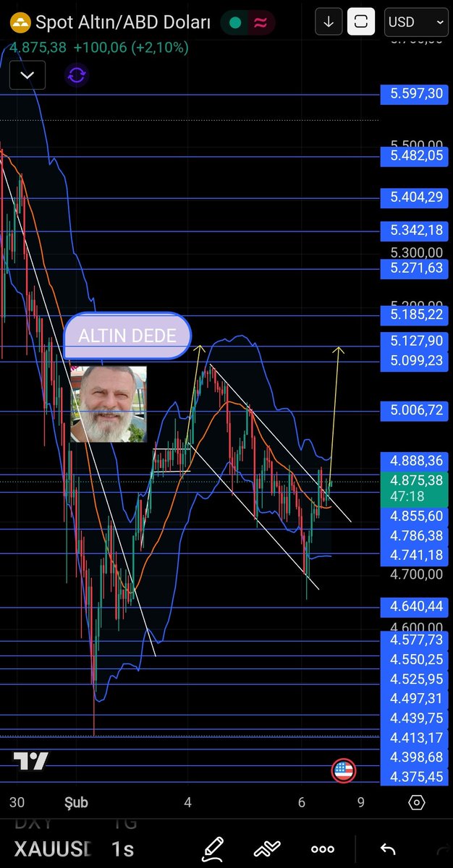Open the three-dot more menu
This screenshot has height=868, width=453.
click(322, 849)
